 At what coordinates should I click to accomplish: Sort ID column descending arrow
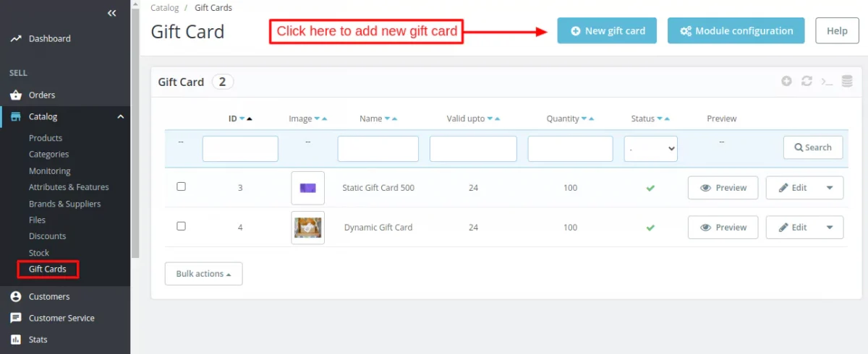coord(242,118)
